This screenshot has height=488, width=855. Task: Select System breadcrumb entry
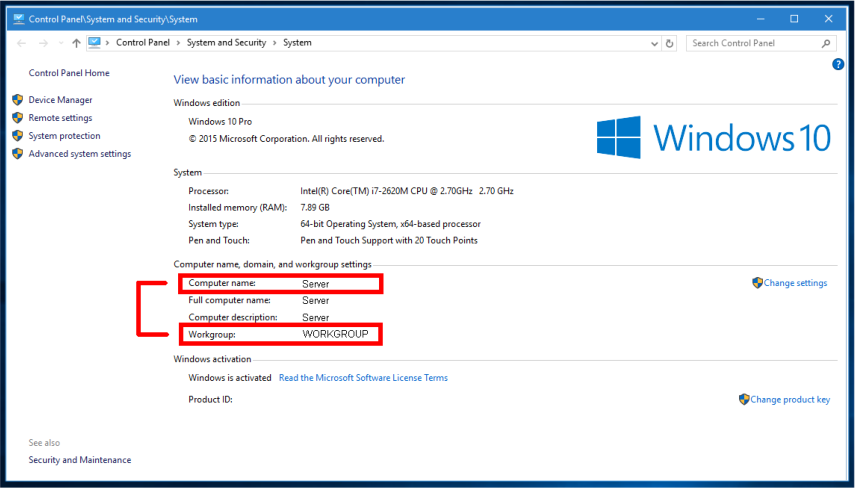[x=297, y=43]
